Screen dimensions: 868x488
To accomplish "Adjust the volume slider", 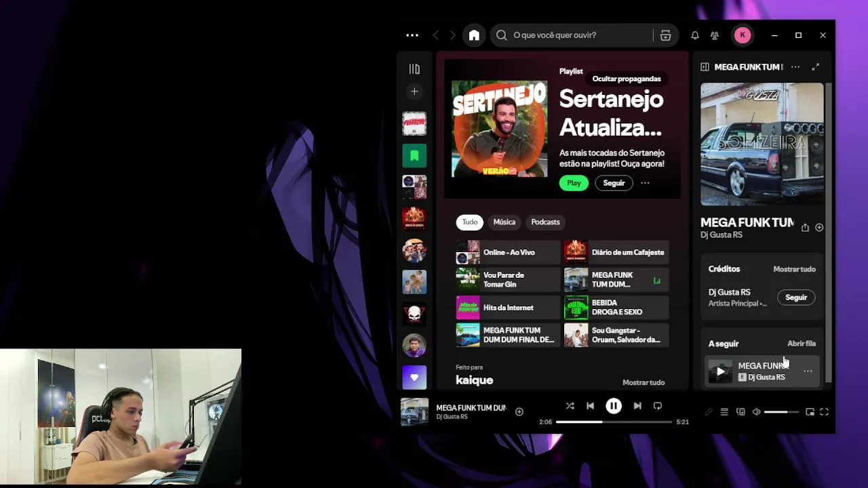I will [781, 412].
